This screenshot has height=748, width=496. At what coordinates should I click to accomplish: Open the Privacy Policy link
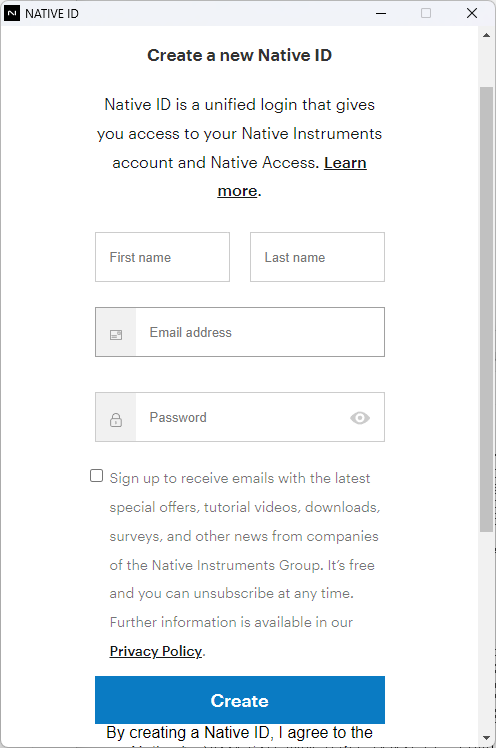tap(156, 651)
